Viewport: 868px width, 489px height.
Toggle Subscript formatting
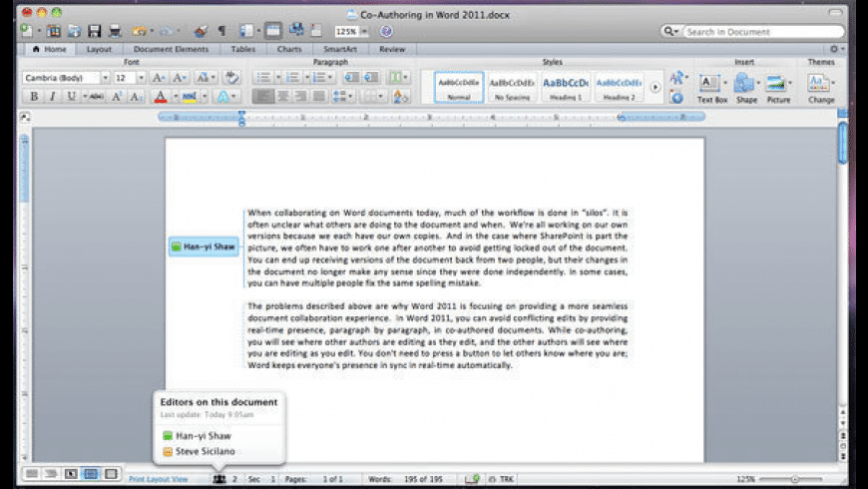pos(136,97)
